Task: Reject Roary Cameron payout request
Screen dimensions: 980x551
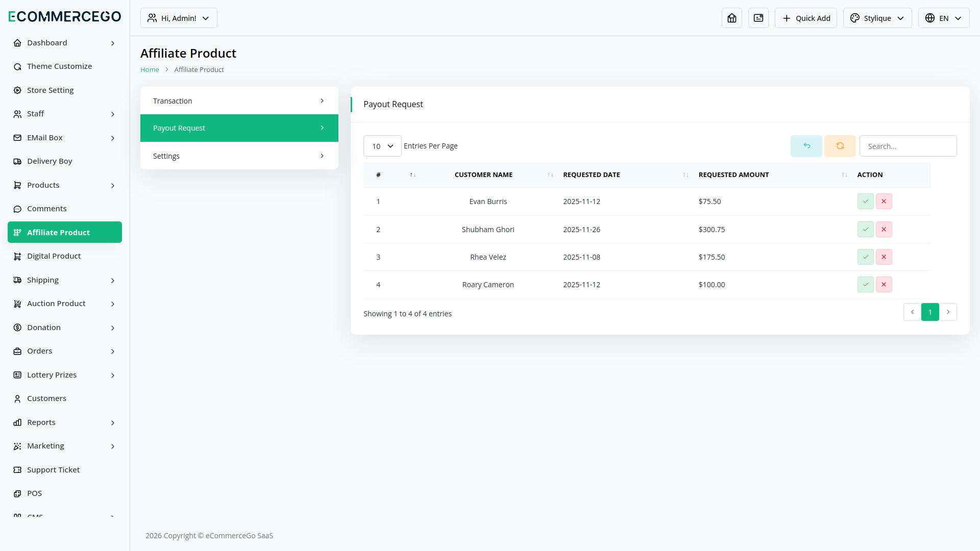Action: click(884, 285)
